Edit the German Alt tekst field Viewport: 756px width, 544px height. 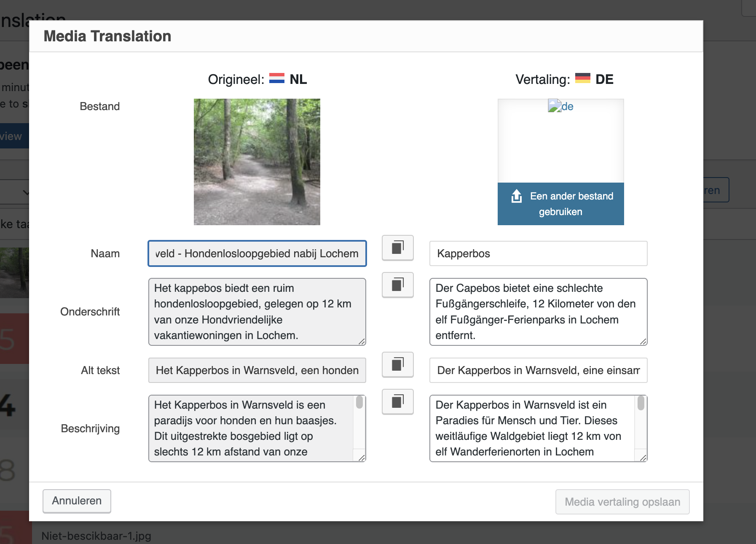[538, 370]
